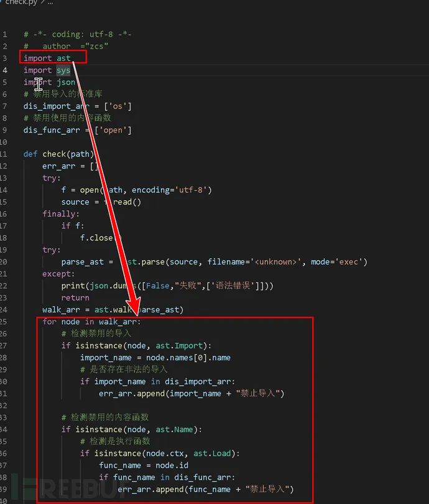Click the 'import ast' statement
This screenshot has width=429, height=504.
click(x=47, y=58)
